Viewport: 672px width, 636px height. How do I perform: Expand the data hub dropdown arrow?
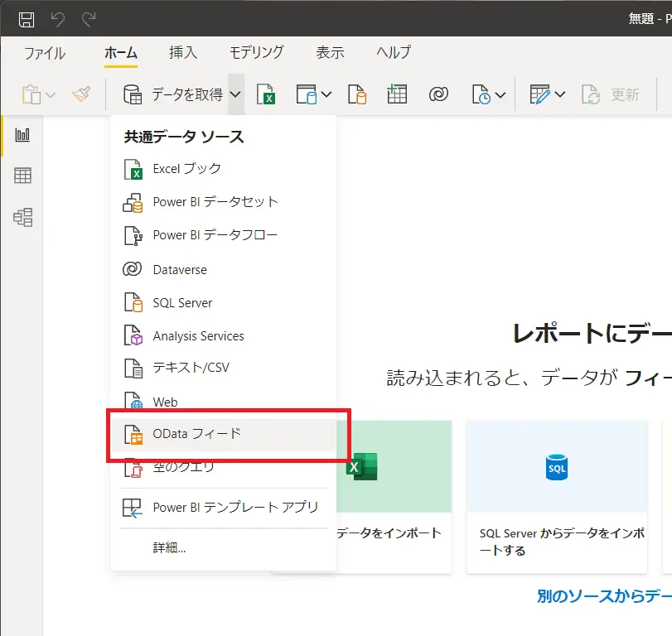(x=326, y=94)
